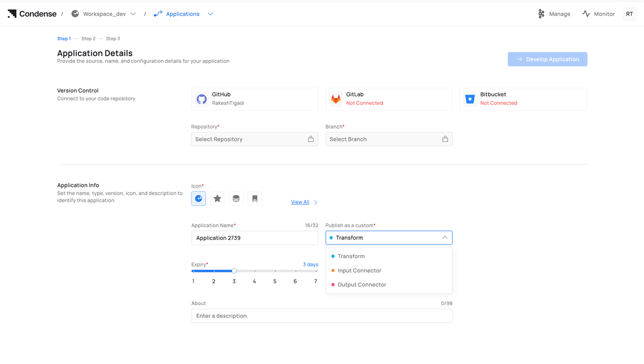The width and height of the screenshot is (644, 364).
Task: Set Expiry slider to 1
Action: click(193, 271)
